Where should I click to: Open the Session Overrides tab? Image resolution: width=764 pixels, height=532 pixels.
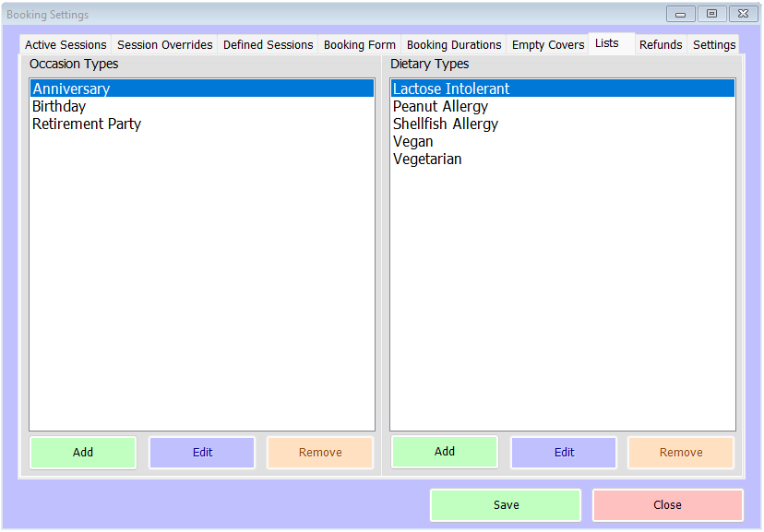point(164,44)
